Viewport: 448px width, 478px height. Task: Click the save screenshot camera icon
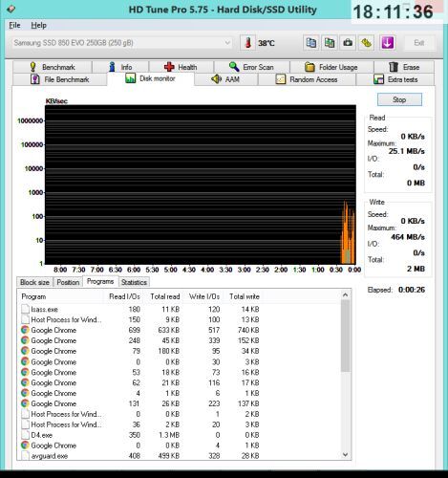point(348,43)
